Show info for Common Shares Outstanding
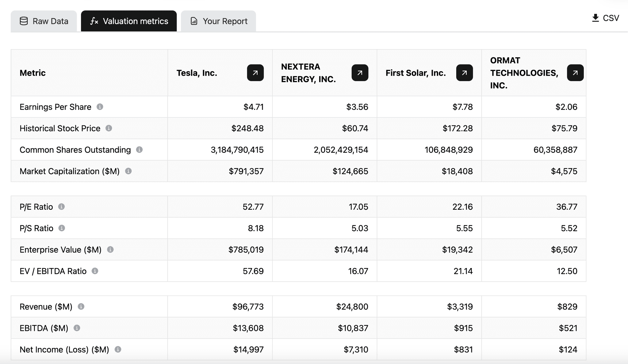Screen dimensions: 628x364 click(x=139, y=150)
